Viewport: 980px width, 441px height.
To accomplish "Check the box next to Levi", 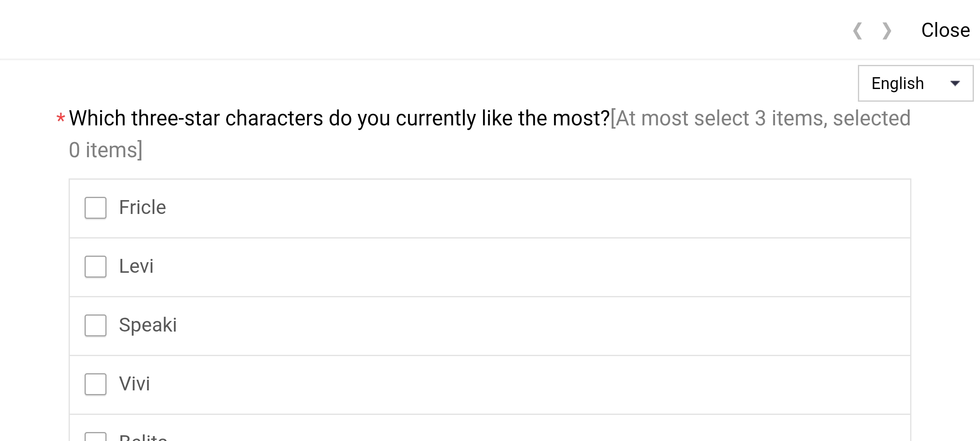I will click(96, 267).
